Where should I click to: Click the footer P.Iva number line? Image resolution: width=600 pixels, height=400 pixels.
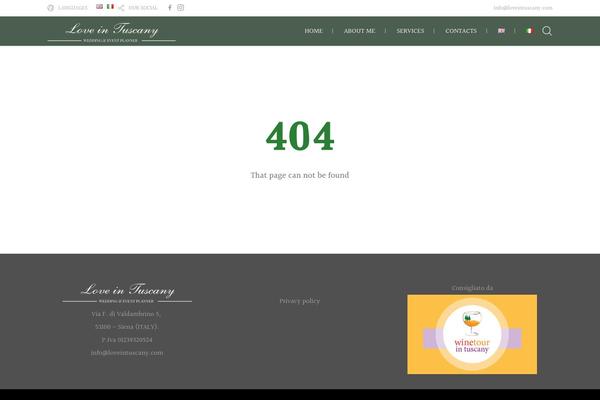pos(127,340)
